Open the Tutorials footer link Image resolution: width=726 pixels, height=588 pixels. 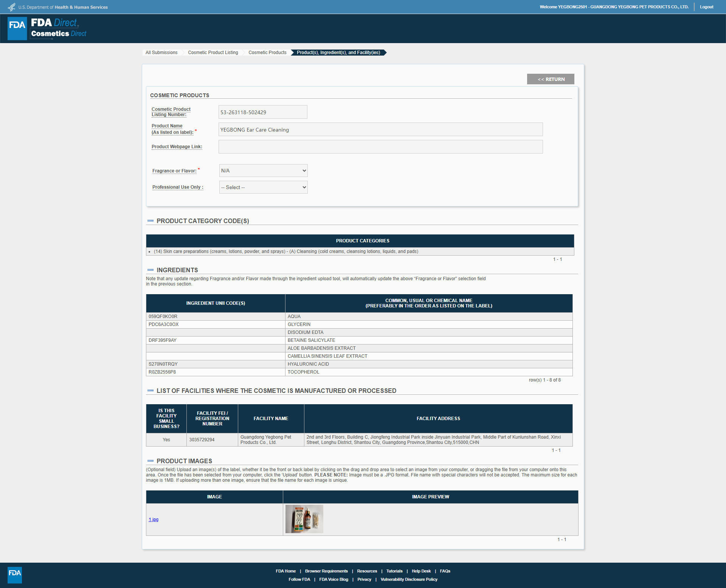[x=394, y=571]
